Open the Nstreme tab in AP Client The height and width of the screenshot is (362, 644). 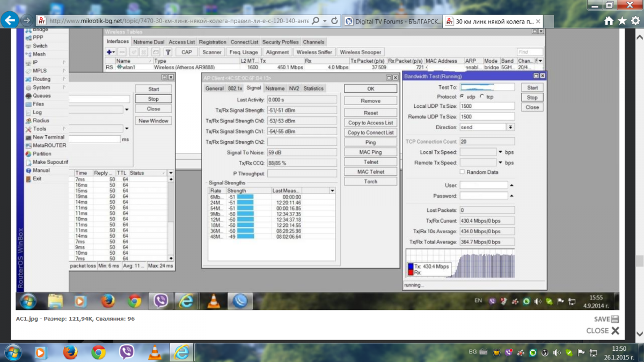pos(275,88)
